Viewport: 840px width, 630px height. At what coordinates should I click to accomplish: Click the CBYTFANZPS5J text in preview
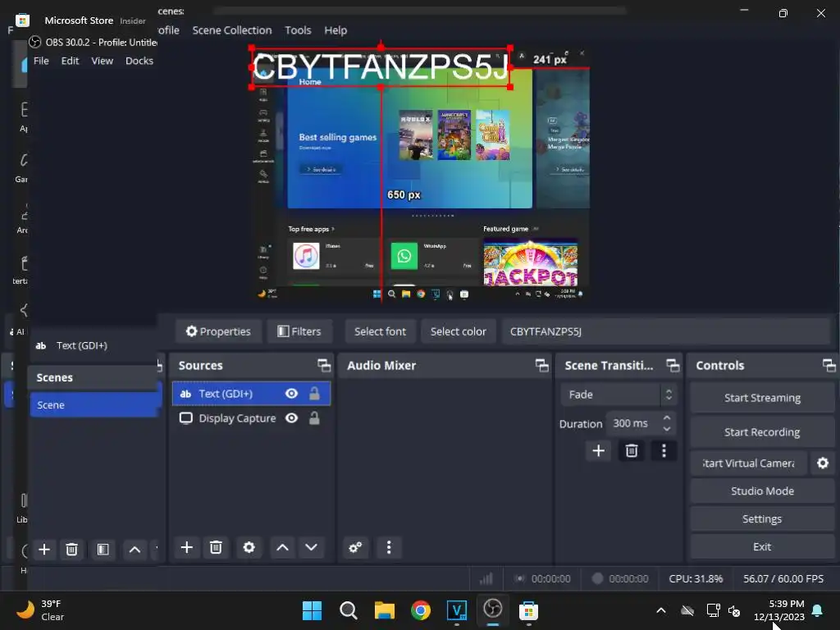[x=381, y=67]
